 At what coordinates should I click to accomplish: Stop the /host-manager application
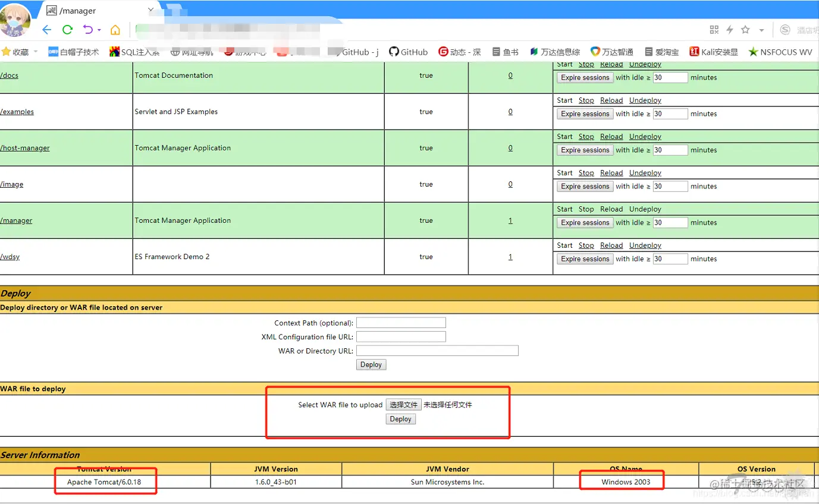click(x=586, y=137)
